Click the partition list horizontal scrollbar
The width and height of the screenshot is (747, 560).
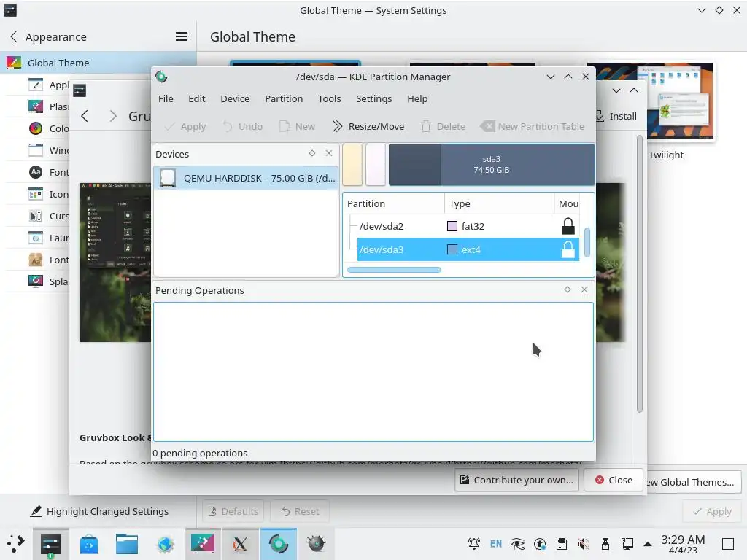click(x=394, y=270)
